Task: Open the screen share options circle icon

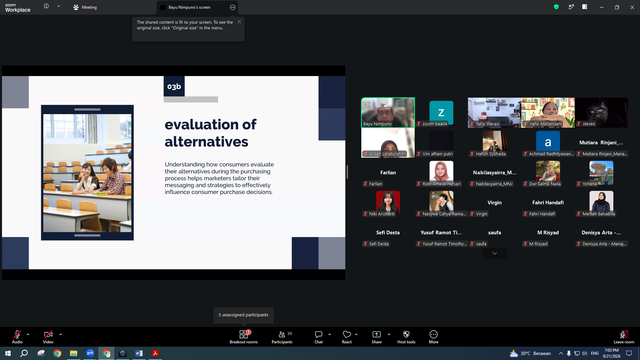Action: point(233,7)
